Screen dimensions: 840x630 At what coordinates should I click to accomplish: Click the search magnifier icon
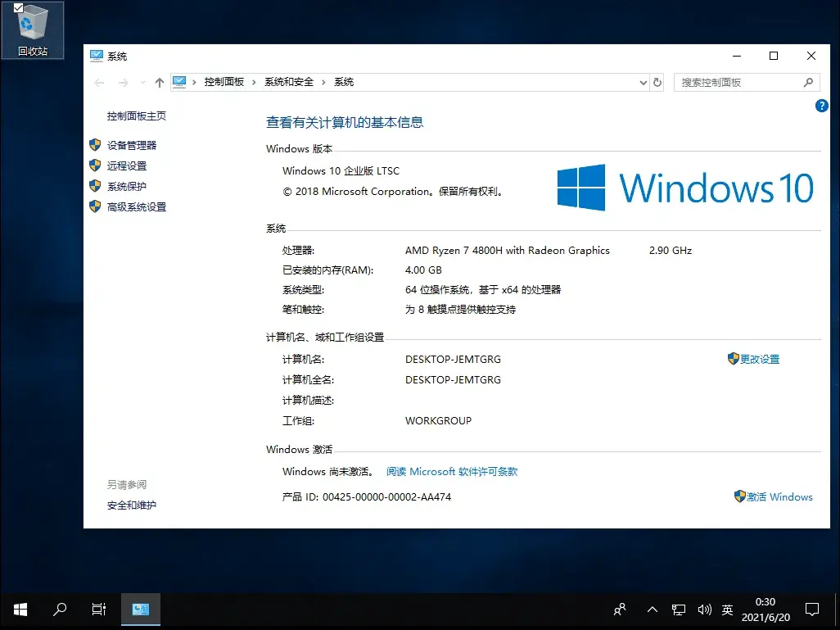click(808, 83)
